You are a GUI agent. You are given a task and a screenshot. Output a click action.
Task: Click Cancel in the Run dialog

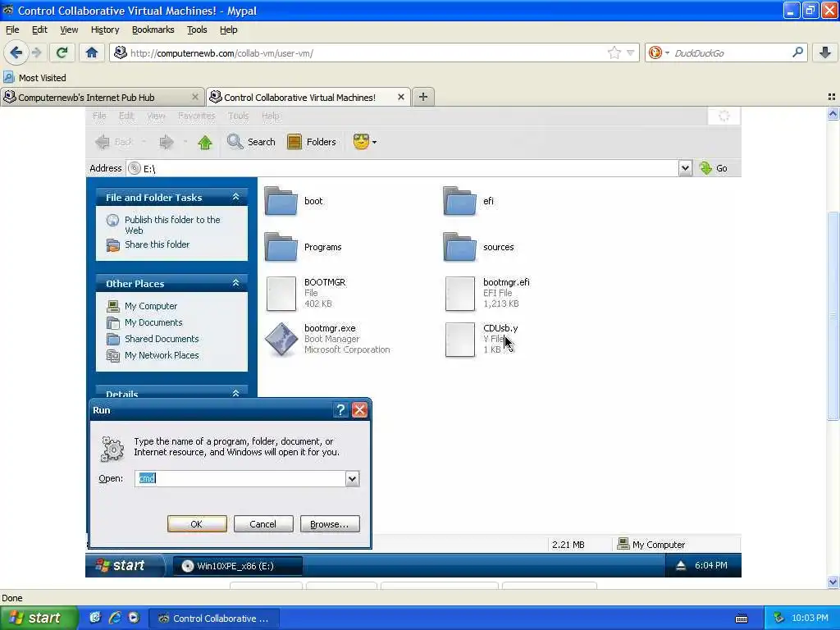pos(263,524)
